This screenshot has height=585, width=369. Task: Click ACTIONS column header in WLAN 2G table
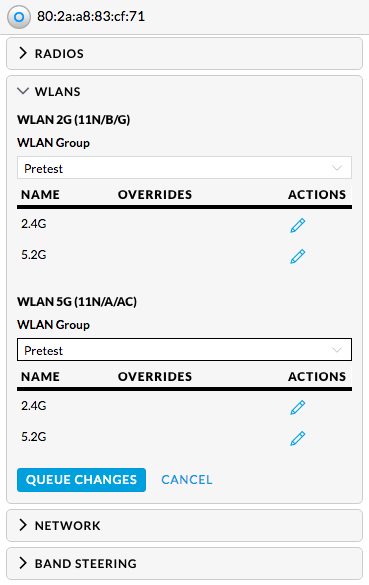(317, 194)
